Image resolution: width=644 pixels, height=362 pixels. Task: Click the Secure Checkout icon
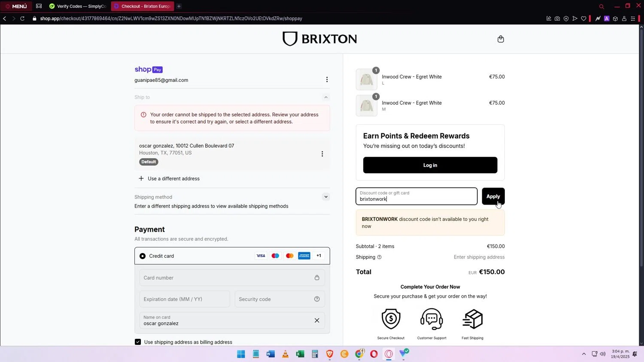click(x=391, y=319)
